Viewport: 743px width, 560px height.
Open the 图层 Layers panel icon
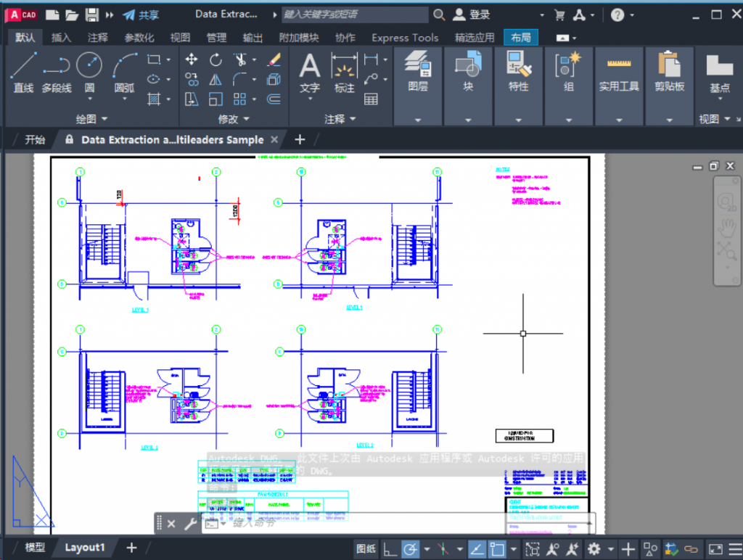pos(419,69)
